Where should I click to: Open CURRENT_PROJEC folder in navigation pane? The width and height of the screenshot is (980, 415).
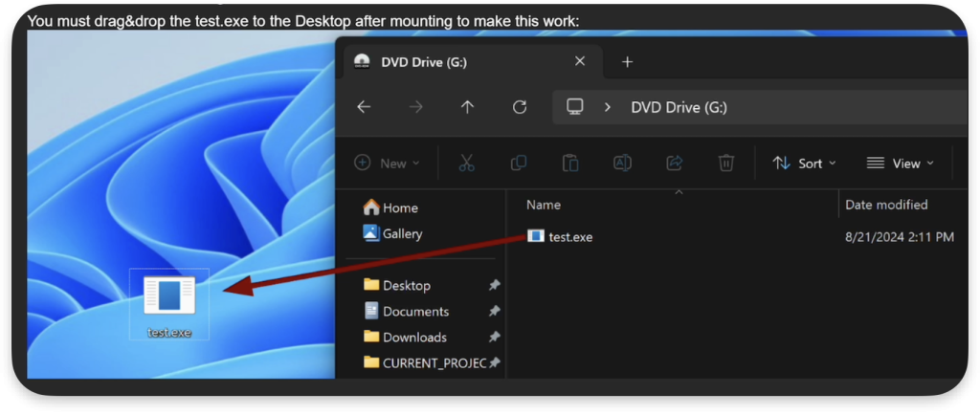coord(425,362)
